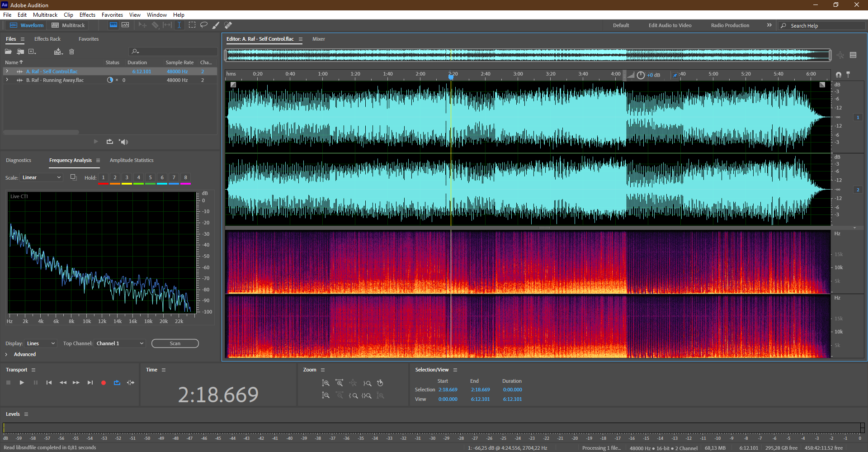
Task: Toggle snapping magnet icon
Action: pos(839,74)
